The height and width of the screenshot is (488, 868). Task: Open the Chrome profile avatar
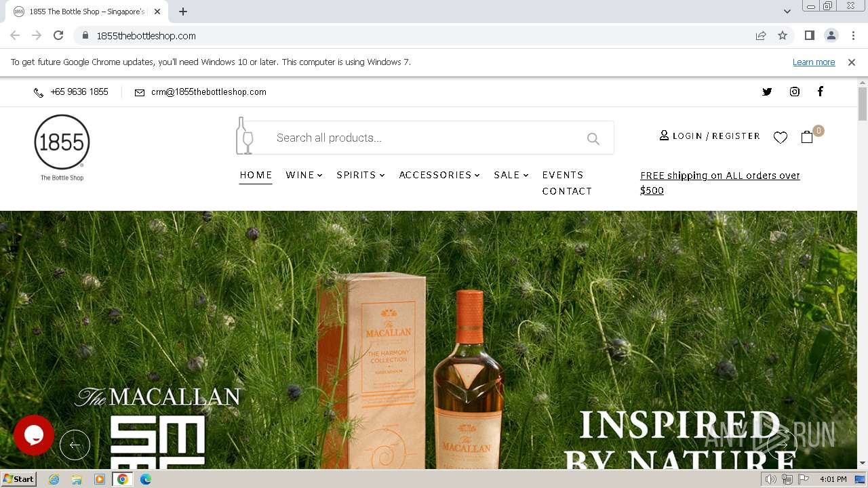click(831, 35)
